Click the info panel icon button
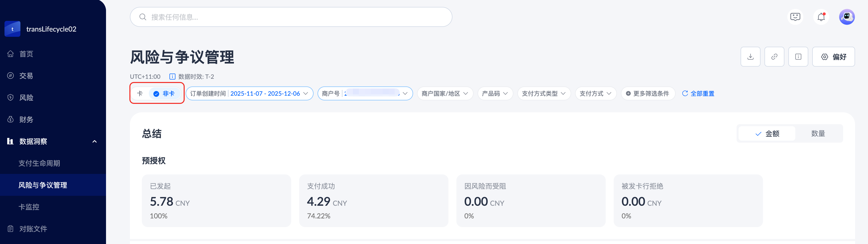The height and width of the screenshot is (244, 868). [798, 57]
